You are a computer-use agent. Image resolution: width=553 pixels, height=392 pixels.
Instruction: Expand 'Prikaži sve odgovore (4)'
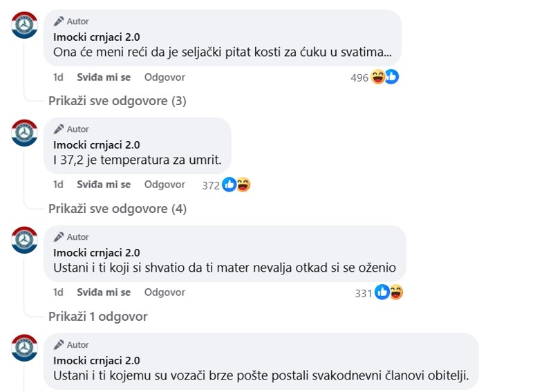(118, 209)
